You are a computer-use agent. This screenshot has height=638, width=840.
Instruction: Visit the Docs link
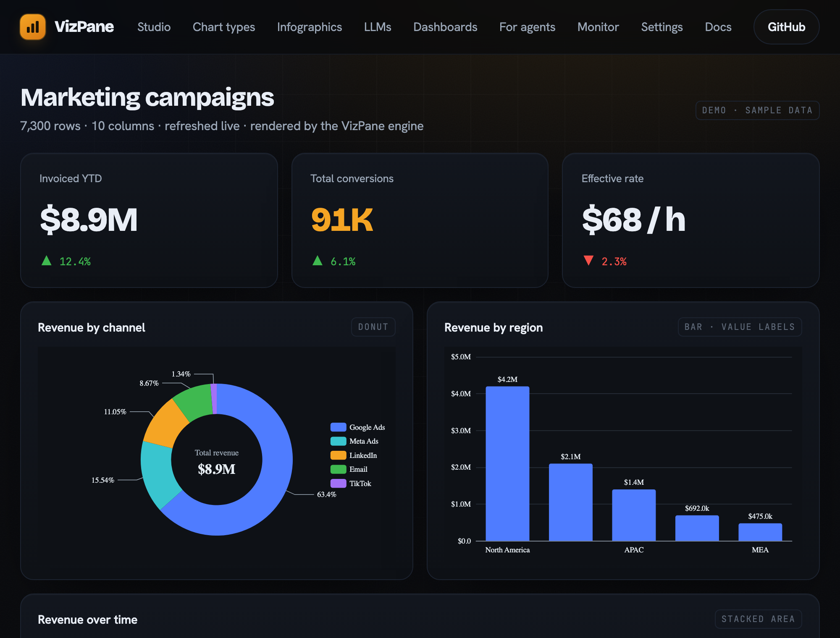[718, 27]
